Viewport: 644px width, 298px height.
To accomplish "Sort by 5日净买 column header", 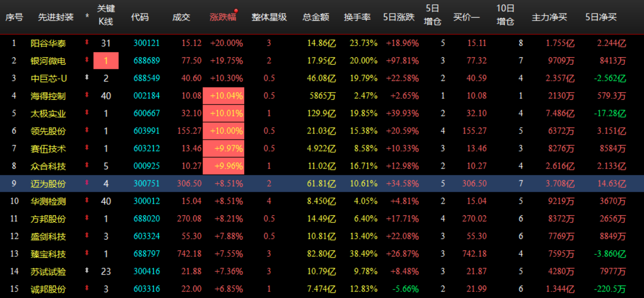I will click(x=601, y=17).
